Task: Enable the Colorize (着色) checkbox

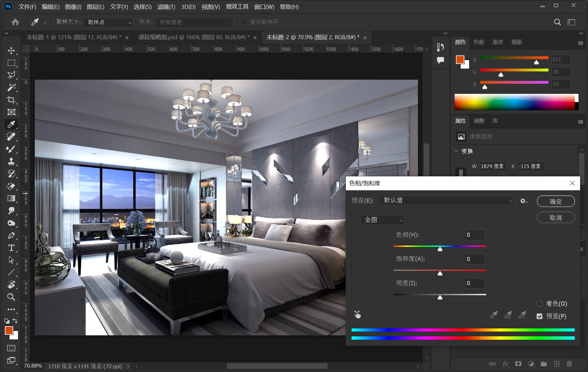Action: point(540,304)
